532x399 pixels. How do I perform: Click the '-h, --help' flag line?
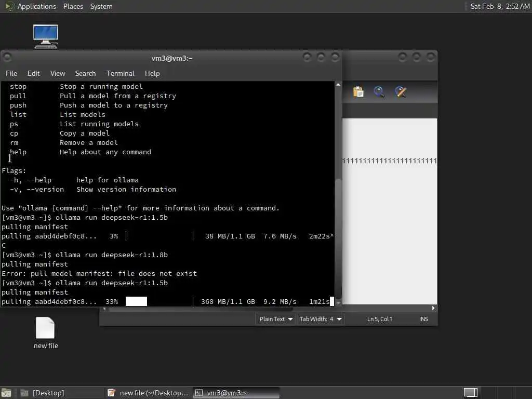pos(74,180)
